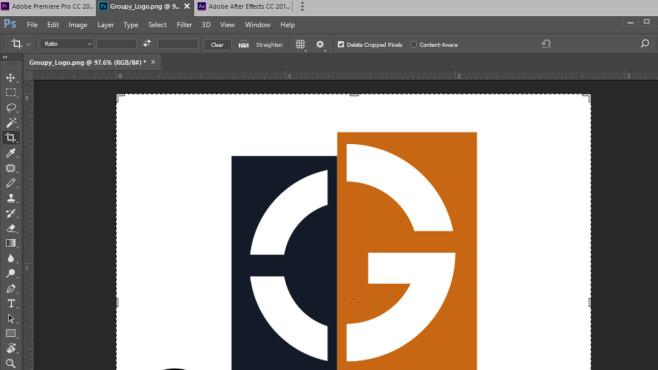Select Groupy_Logo.png @ 97.6% document tab

point(87,62)
